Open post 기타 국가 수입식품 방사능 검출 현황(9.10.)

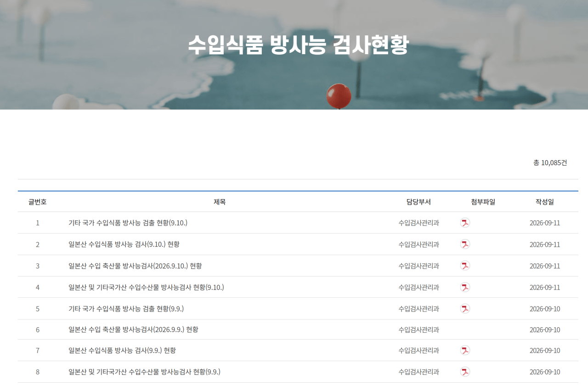(128, 223)
